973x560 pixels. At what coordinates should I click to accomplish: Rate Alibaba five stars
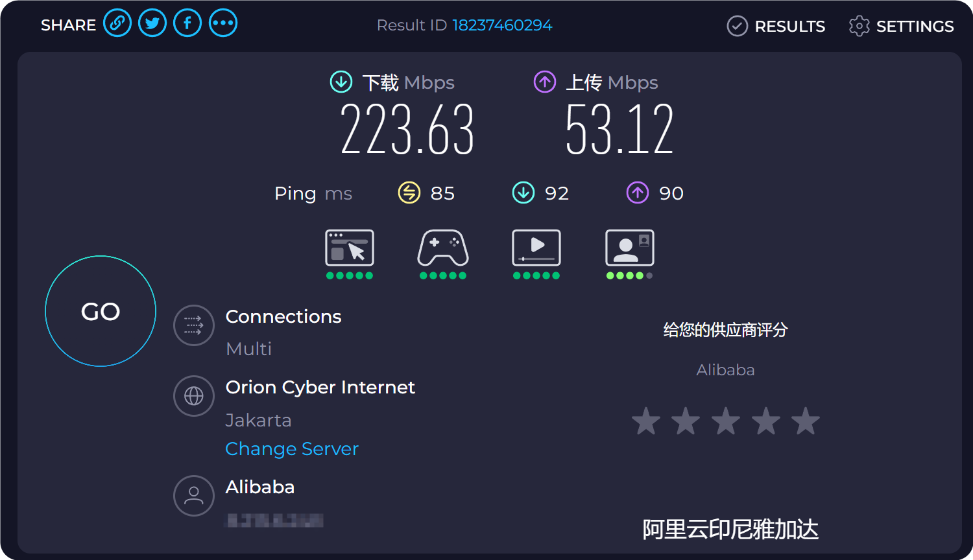806,421
